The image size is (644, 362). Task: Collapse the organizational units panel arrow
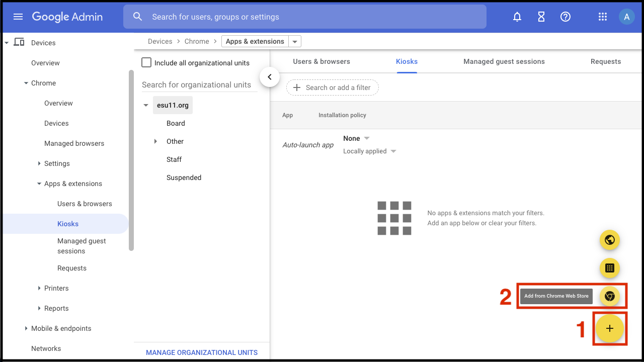coord(270,77)
